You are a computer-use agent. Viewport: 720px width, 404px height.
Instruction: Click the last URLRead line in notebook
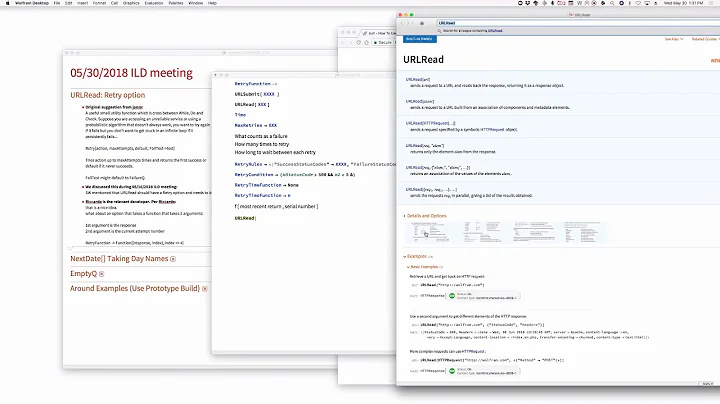245,218
